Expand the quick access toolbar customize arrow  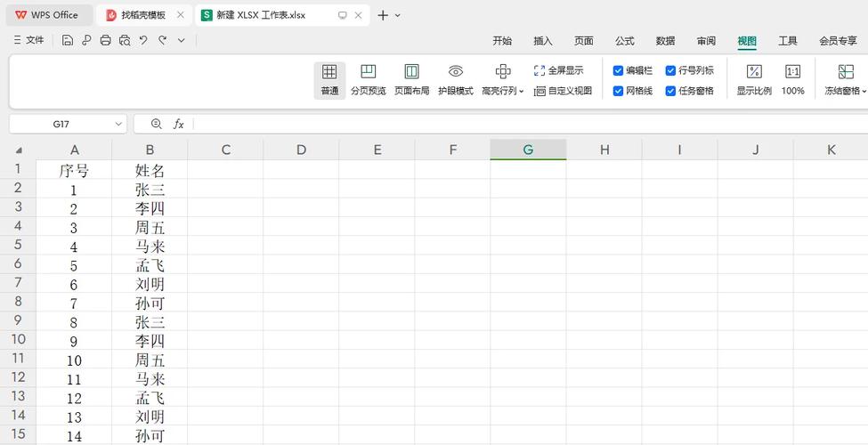[181, 40]
